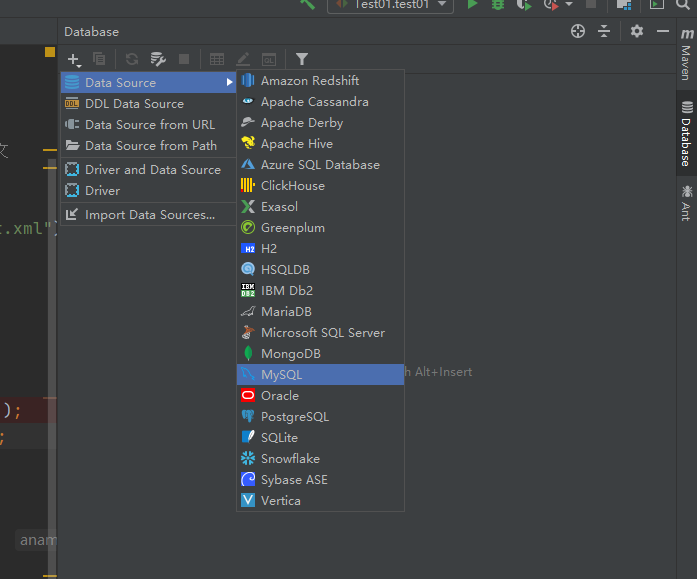
Task: Select Vertica data source
Action: (x=320, y=500)
